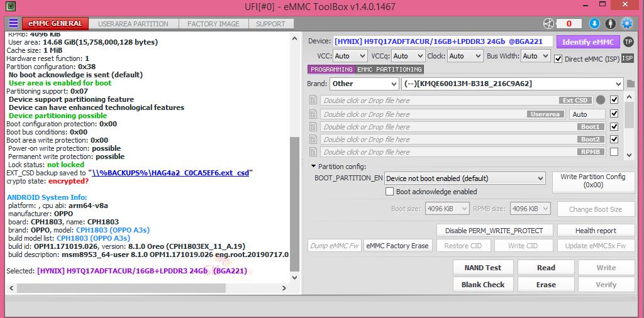
Task: Click the log panel vertical scrollbar thumb
Action: (294, 204)
